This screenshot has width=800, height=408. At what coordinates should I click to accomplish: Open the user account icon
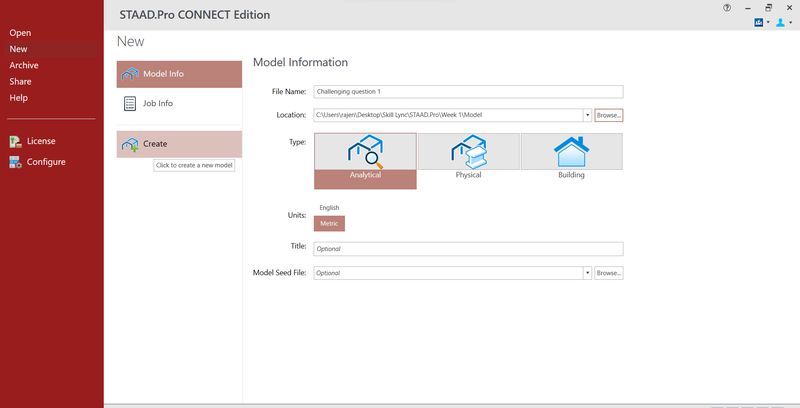(780, 22)
